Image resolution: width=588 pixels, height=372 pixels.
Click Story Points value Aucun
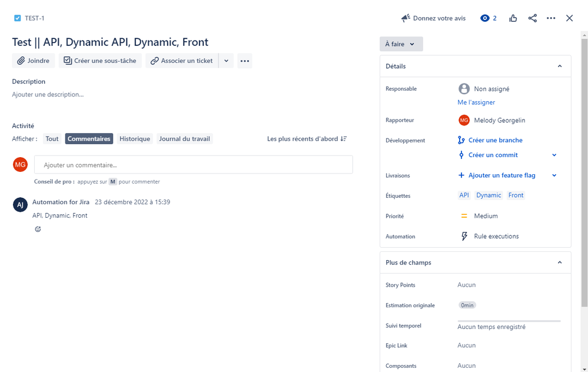(467, 285)
